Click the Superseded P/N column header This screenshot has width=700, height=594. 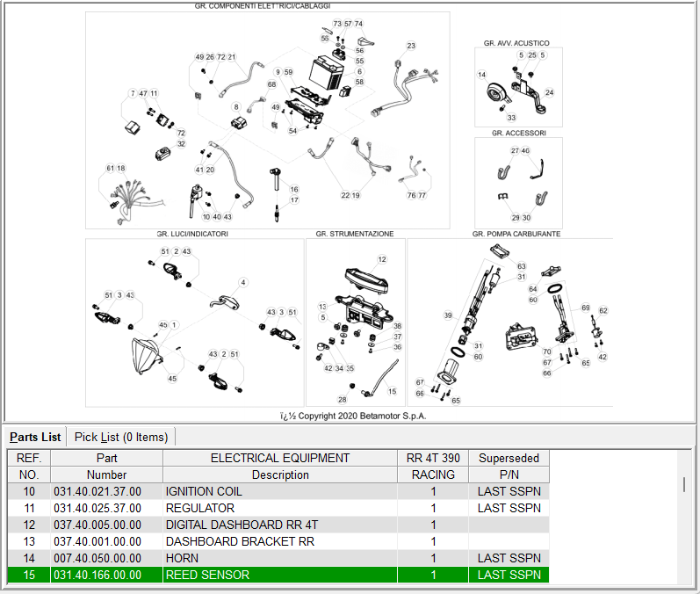pyautogui.click(x=509, y=466)
